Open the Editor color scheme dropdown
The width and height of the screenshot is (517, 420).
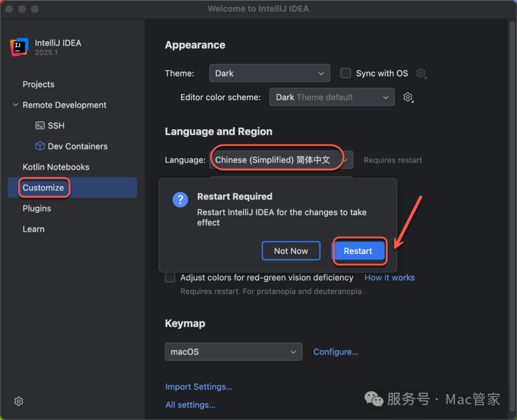tap(332, 97)
